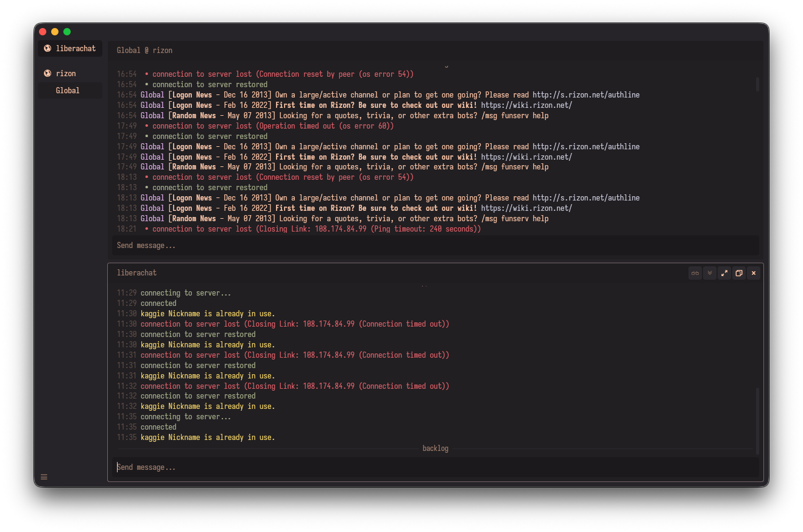Open the Global query under rizon
This screenshot has width=803, height=532.
point(68,91)
